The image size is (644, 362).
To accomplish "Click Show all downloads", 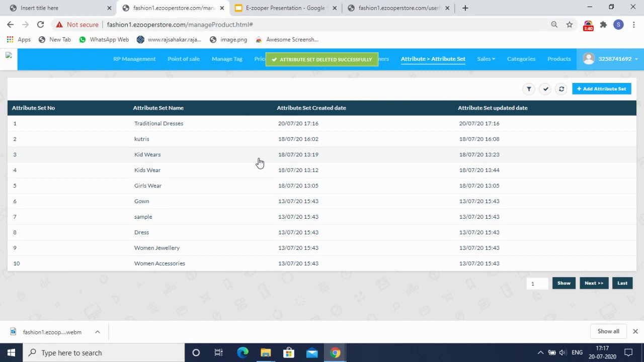I will tap(608, 331).
